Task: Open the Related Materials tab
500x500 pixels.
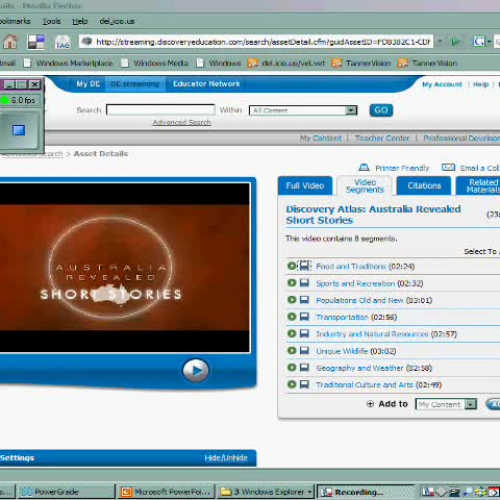Action: [x=478, y=186]
